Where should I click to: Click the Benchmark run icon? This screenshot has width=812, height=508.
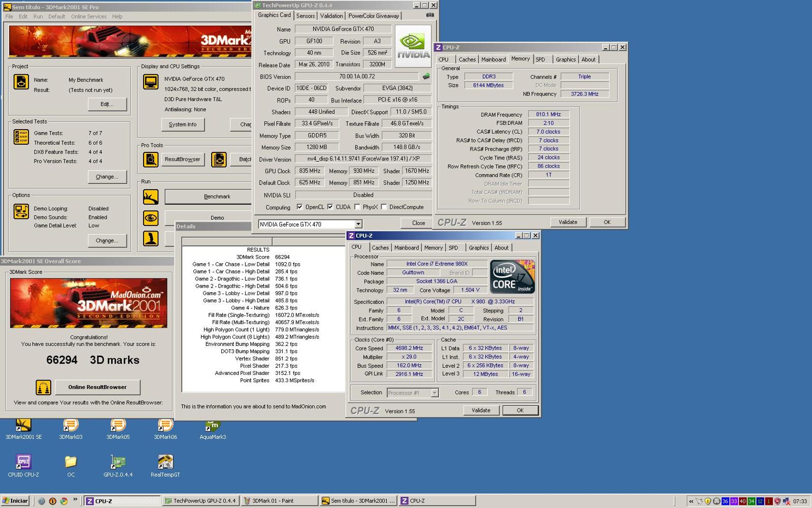(151, 197)
